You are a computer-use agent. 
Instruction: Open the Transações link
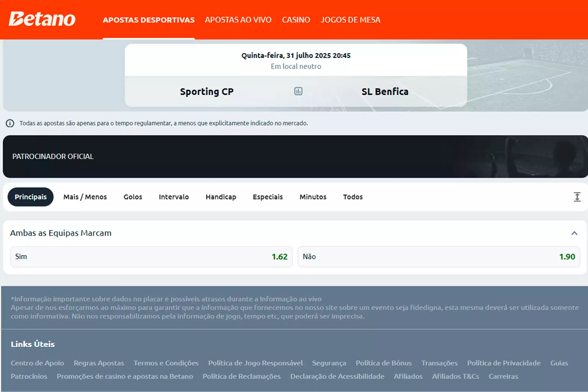click(439, 363)
